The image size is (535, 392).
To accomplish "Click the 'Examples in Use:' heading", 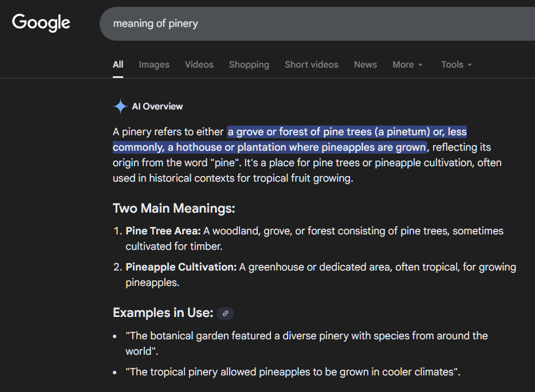I will (163, 313).
